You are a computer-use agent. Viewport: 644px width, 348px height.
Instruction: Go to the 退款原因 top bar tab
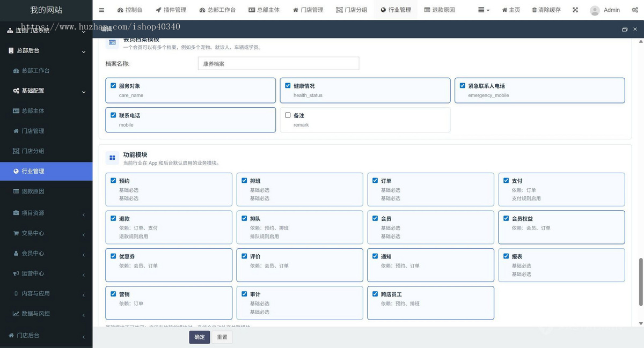440,10
